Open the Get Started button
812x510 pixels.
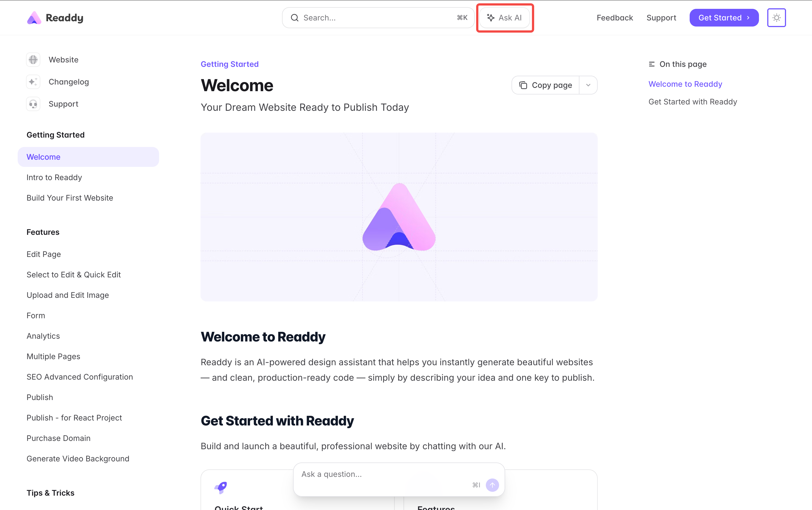coord(724,17)
